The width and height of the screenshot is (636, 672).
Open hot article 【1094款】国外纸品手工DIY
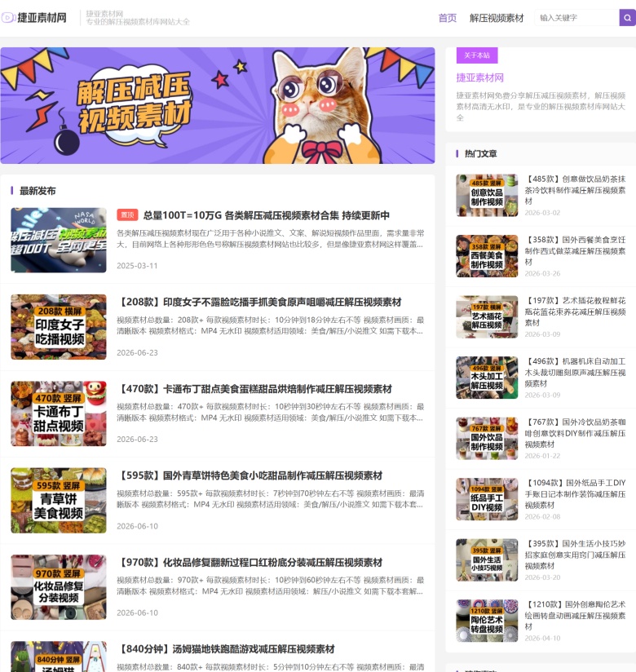click(x=575, y=493)
